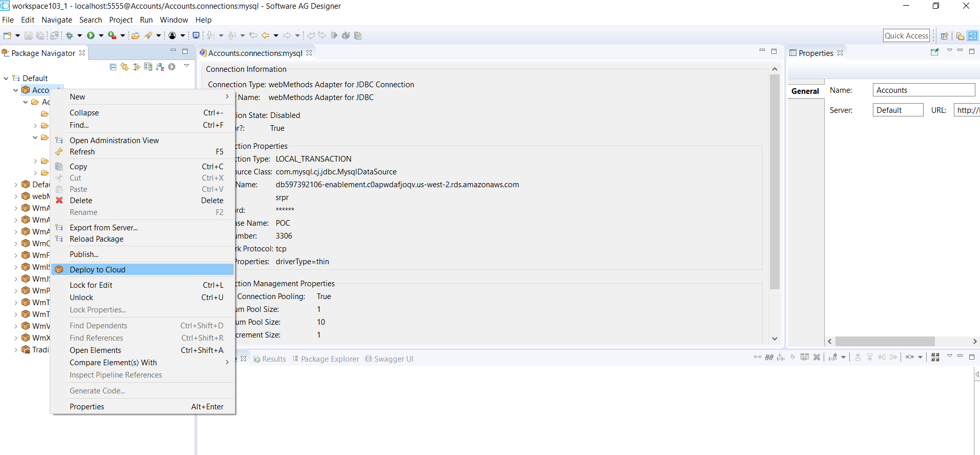
Task: Click the Properties horizontal scrollbar thumb
Action: point(885,342)
